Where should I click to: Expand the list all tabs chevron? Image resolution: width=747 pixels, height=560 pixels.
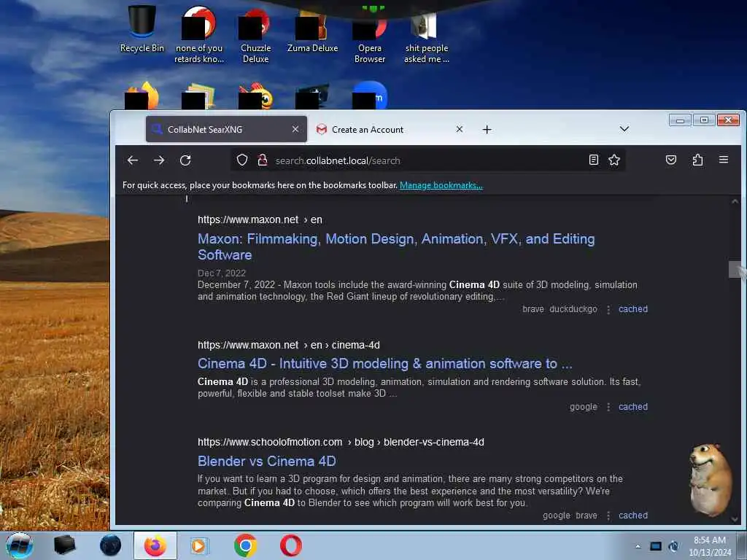click(624, 129)
